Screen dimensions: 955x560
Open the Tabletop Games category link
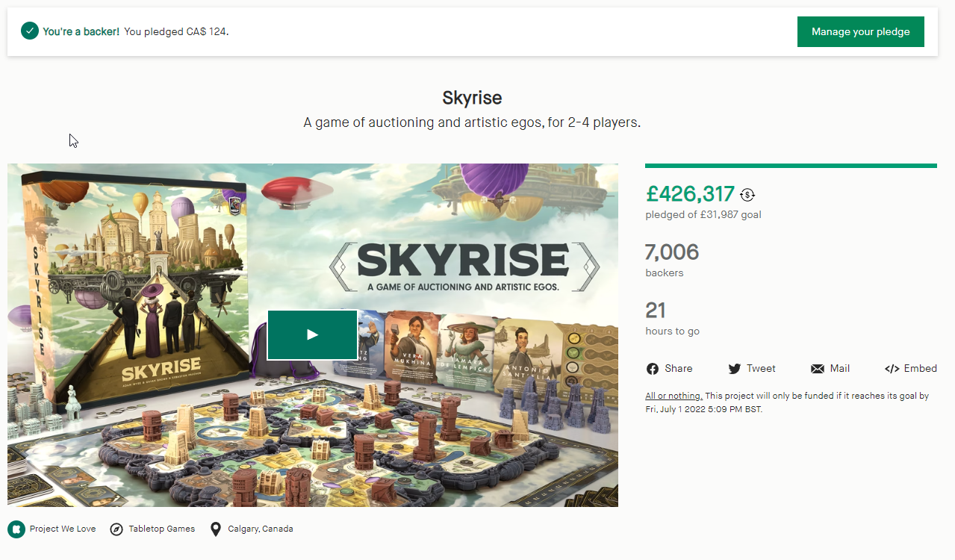(162, 529)
